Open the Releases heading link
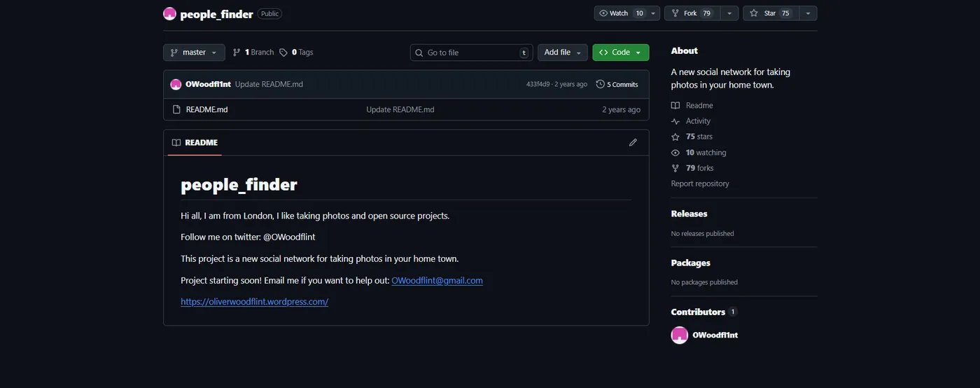The width and height of the screenshot is (980, 388). 689,214
